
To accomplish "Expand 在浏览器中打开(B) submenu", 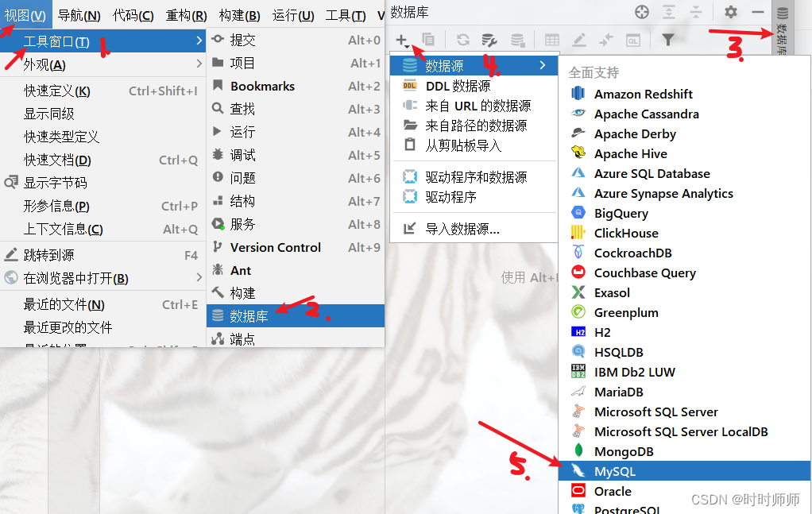I will [x=103, y=278].
